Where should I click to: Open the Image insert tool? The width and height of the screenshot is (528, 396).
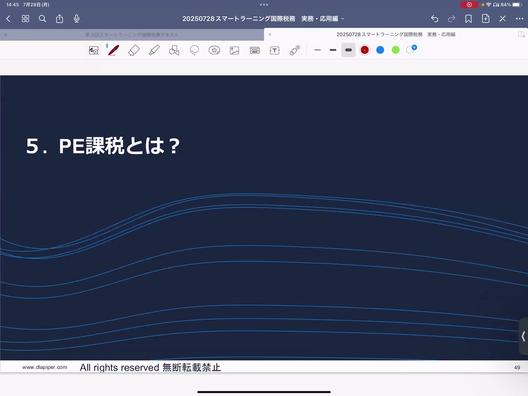[x=234, y=51]
